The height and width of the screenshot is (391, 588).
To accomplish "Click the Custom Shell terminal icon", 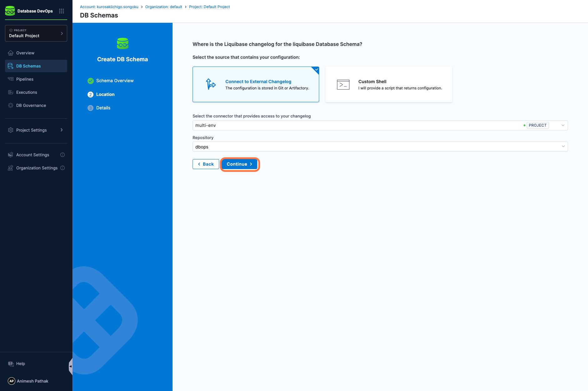I will (x=343, y=84).
